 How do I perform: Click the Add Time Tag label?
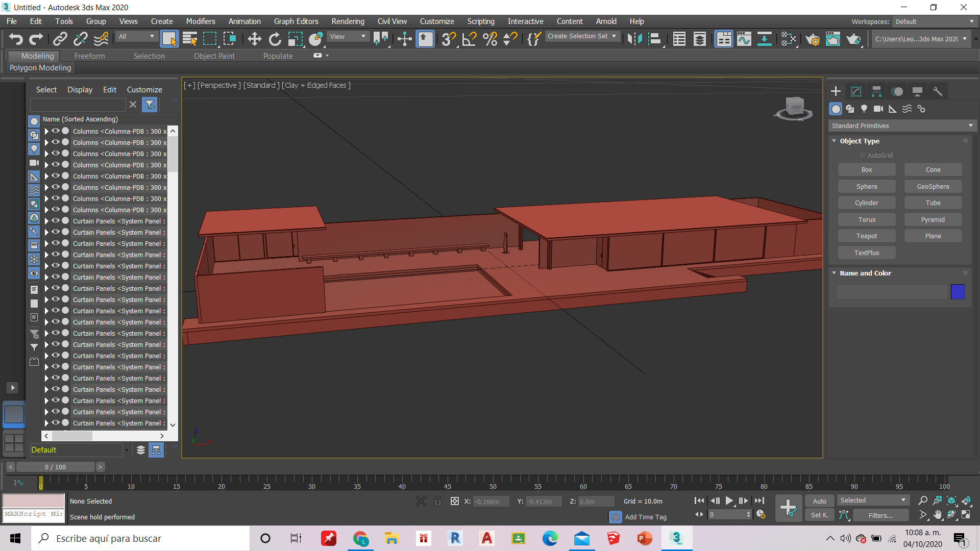[646, 517]
